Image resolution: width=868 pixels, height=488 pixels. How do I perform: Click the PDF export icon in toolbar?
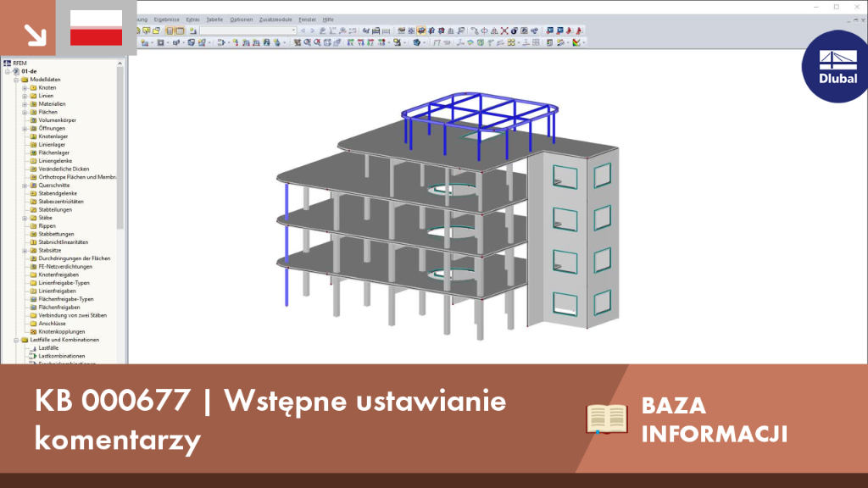pos(579,31)
